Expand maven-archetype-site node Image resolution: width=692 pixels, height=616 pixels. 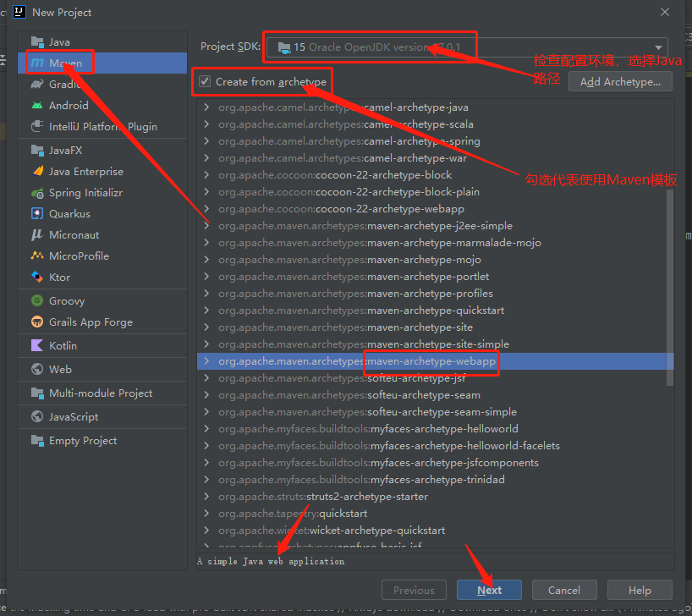(206, 327)
